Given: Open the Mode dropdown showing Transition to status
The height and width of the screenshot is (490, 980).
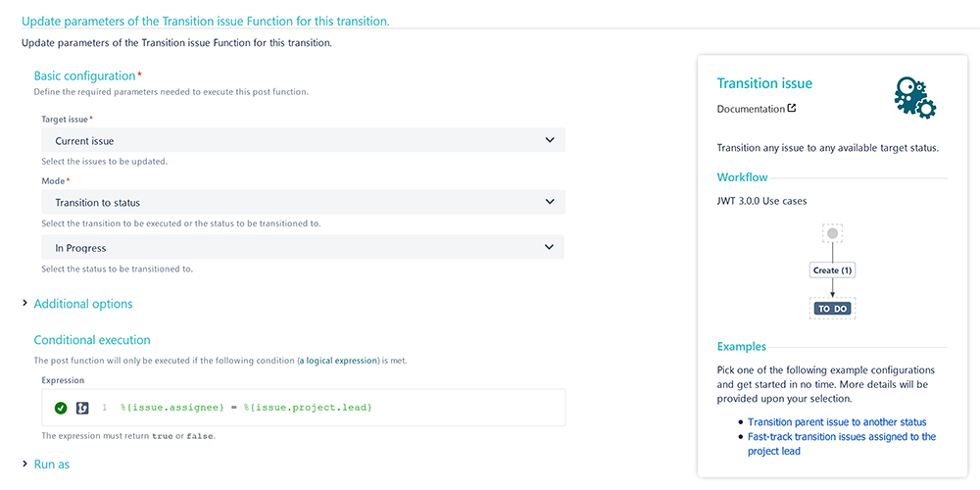Looking at the screenshot, I should [x=303, y=202].
